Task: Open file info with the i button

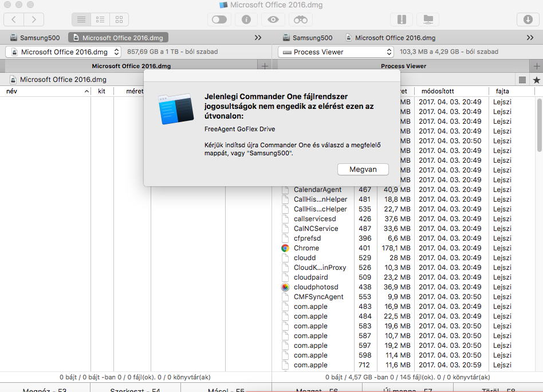Action: click(x=246, y=19)
